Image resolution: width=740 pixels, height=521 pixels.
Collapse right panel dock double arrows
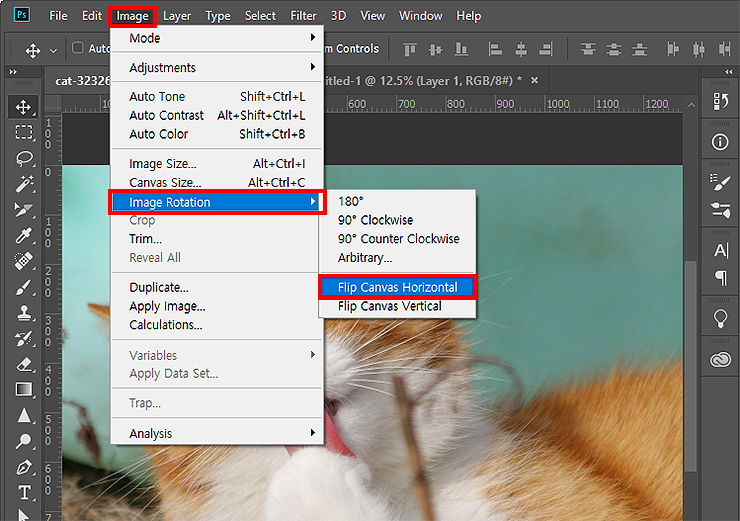tap(729, 72)
